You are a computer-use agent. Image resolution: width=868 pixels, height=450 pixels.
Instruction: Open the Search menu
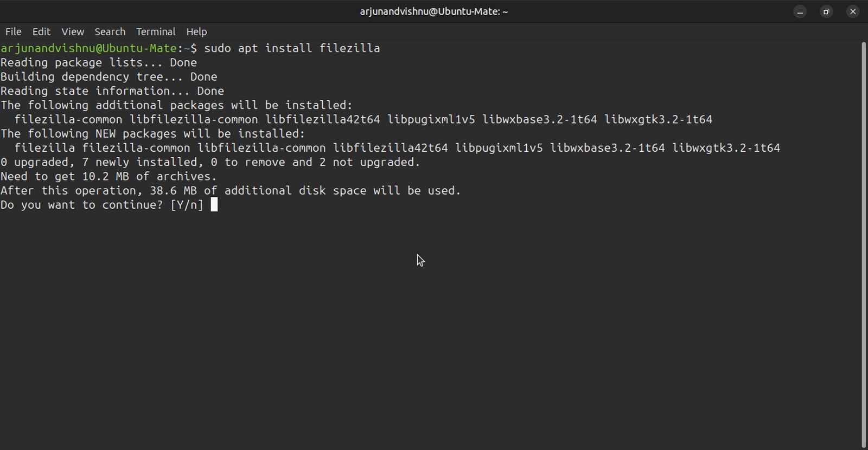click(110, 31)
